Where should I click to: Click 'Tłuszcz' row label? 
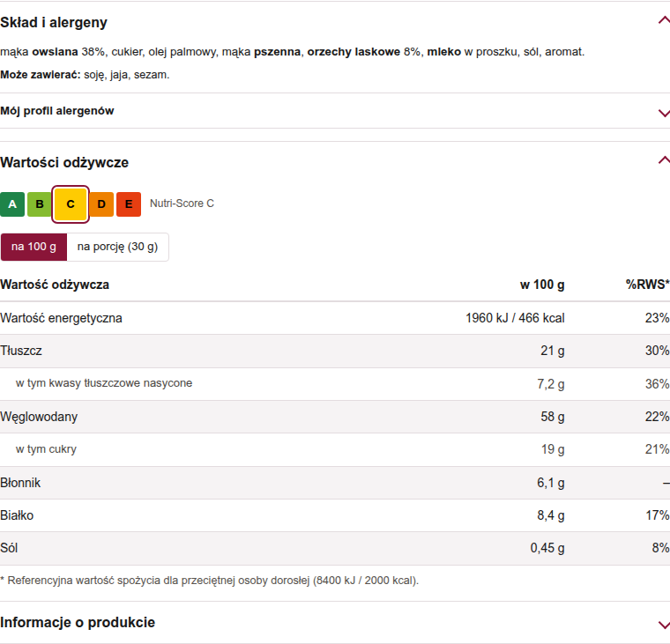(21, 351)
